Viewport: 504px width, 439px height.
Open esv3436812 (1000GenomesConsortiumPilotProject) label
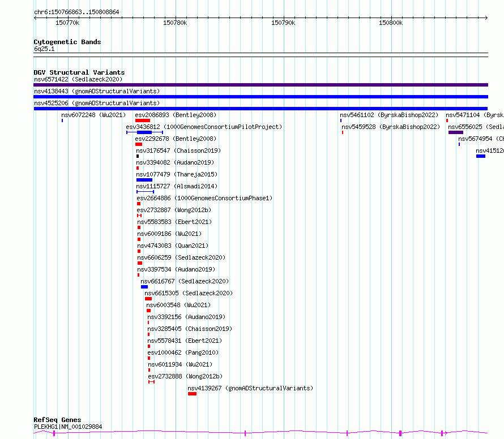204,127
